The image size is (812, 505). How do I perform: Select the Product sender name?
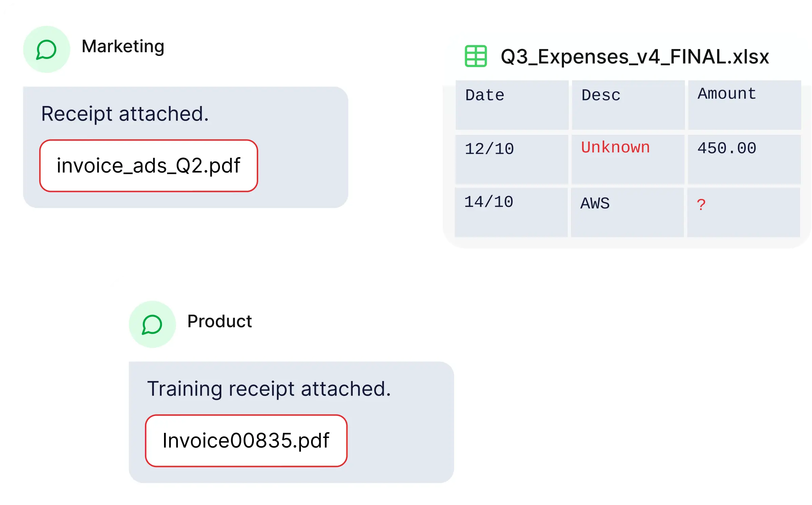point(220,321)
